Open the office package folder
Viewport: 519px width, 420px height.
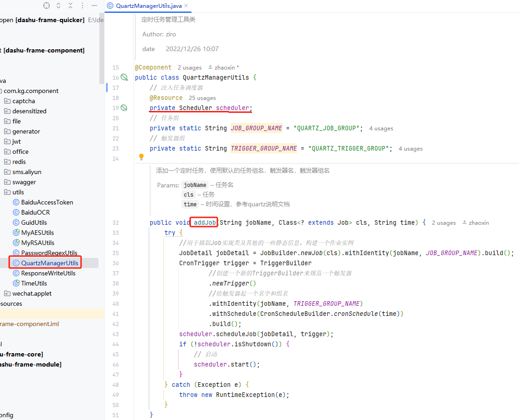click(x=21, y=152)
